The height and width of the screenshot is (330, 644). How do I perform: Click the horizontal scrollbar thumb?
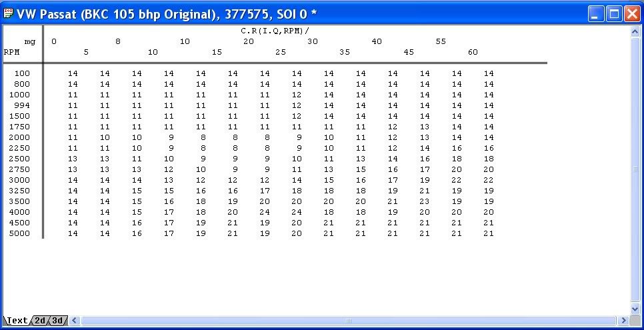tap(348, 321)
